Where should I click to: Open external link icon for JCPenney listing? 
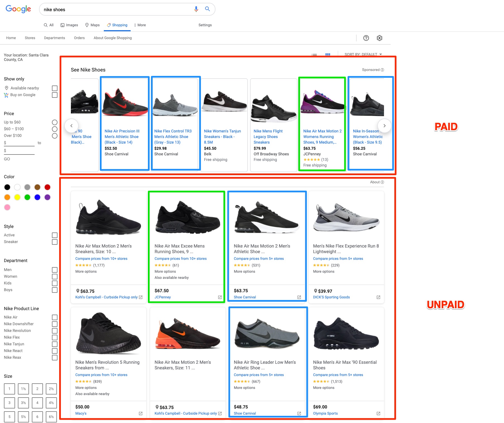pos(220,297)
